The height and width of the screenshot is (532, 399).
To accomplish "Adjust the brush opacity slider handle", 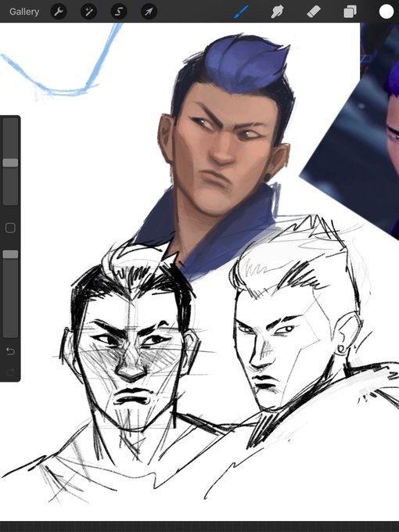I will [x=10, y=254].
